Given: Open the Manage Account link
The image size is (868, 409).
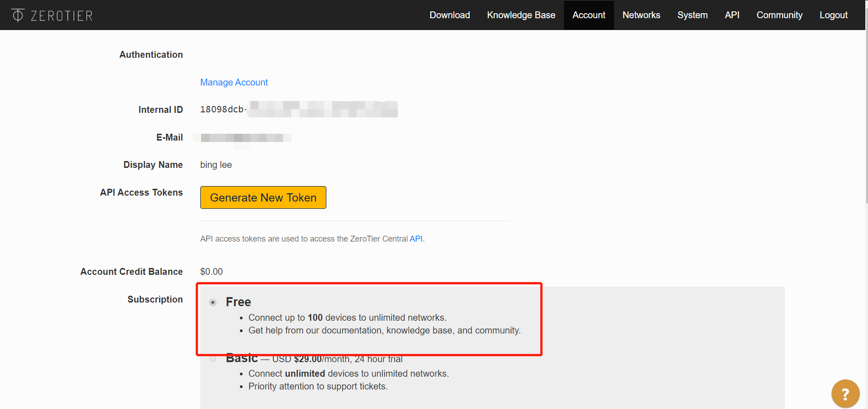Looking at the screenshot, I should 234,82.
